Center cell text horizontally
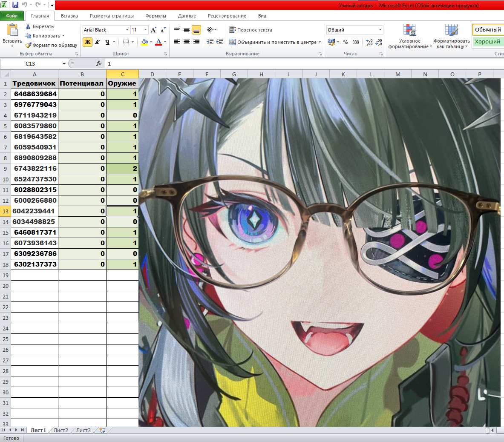 point(187,42)
